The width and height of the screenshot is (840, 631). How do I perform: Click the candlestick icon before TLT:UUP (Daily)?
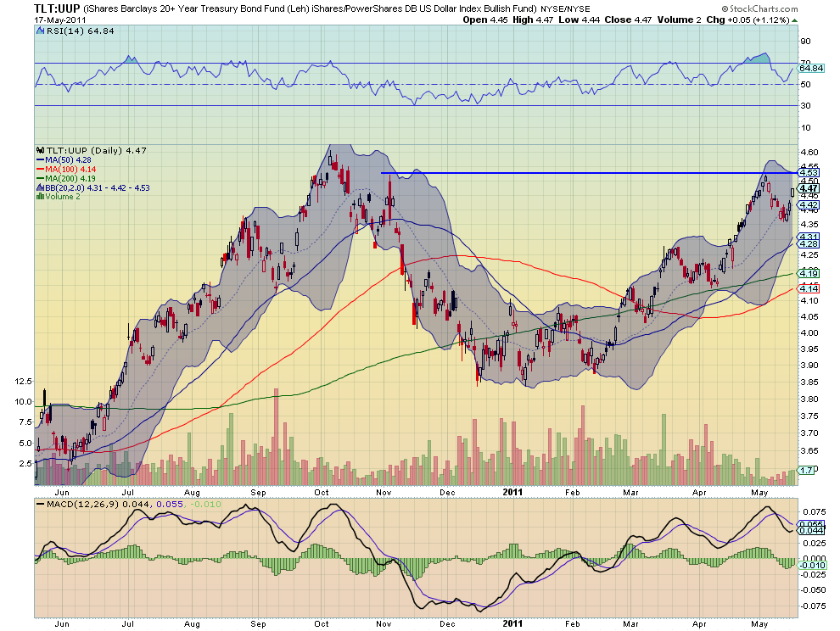[x=41, y=150]
